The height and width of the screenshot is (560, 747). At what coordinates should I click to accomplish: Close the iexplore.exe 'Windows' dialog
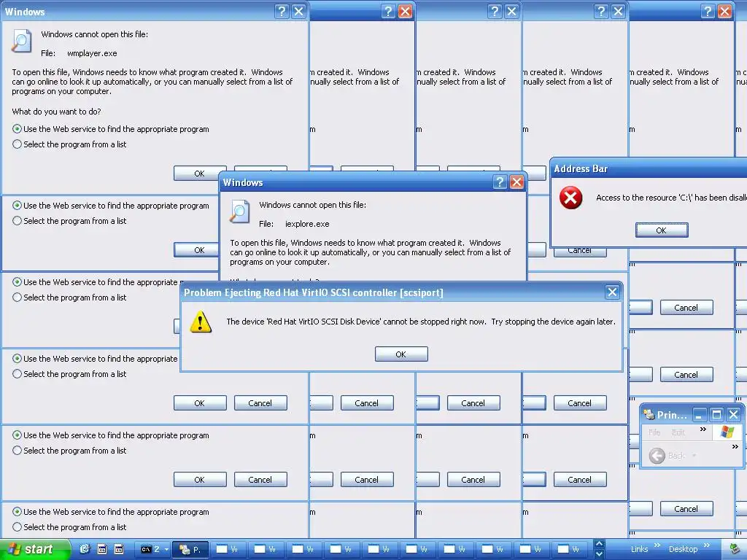pyautogui.click(x=517, y=182)
